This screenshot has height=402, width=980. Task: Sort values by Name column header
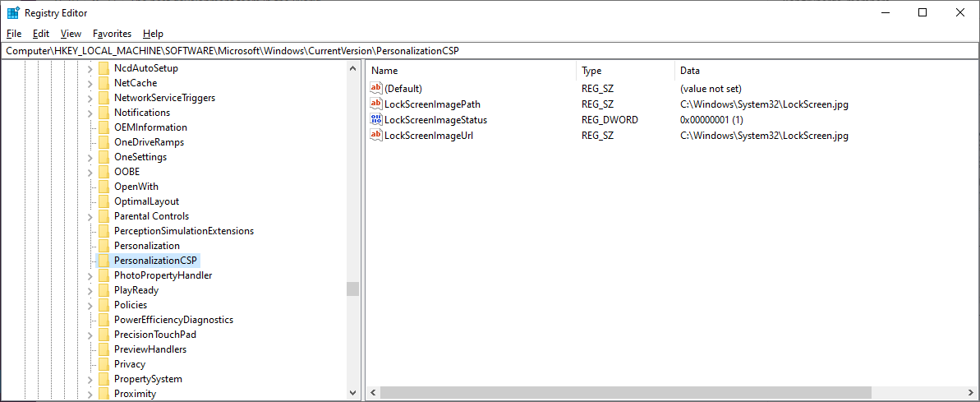[471, 71]
